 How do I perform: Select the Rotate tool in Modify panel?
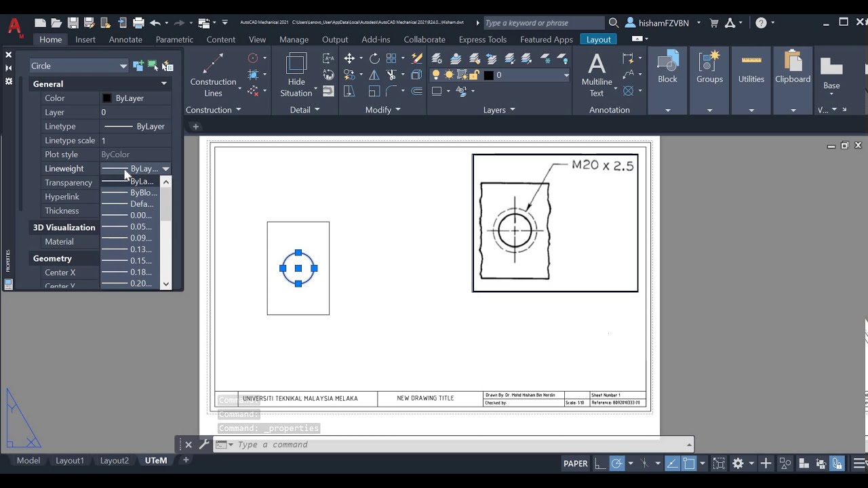point(374,58)
